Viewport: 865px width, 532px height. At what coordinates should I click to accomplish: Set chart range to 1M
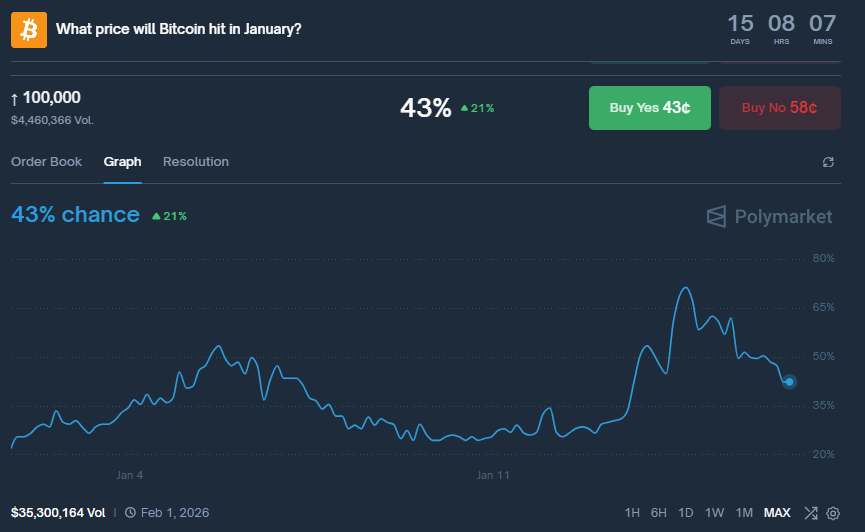743,513
